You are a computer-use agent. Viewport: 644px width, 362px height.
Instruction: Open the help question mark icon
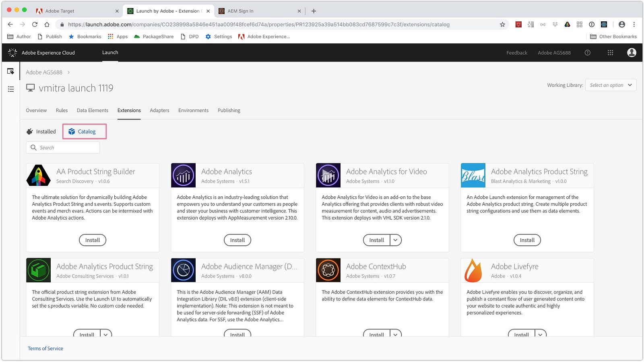pyautogui.click(x=587, y=53)
